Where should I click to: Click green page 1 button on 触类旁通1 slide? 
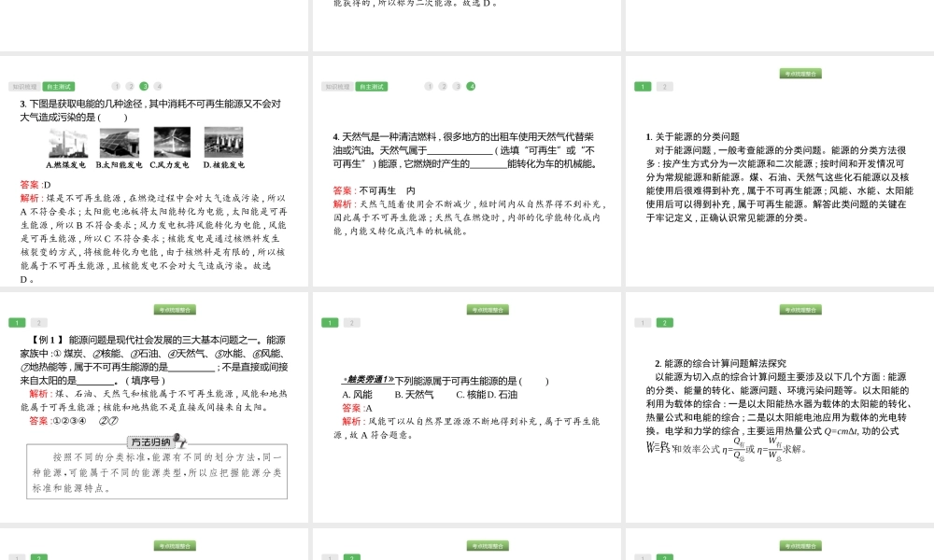coord(330,323)
